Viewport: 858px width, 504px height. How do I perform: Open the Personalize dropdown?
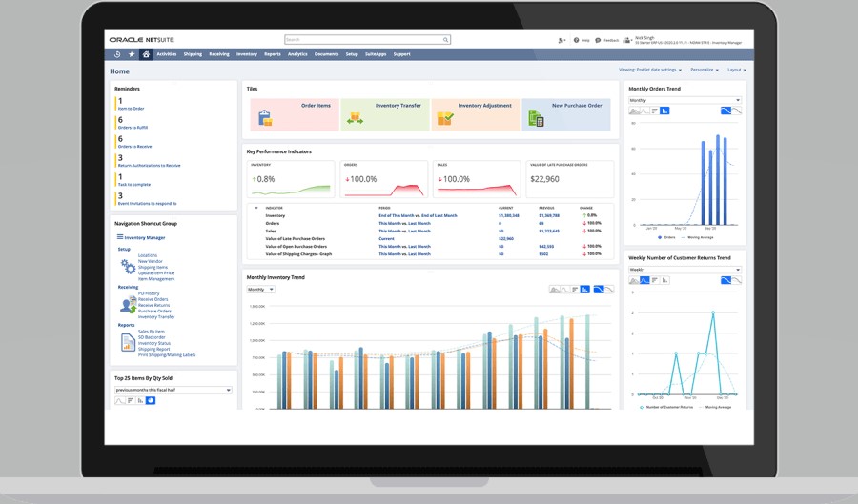tap(705, 70)
